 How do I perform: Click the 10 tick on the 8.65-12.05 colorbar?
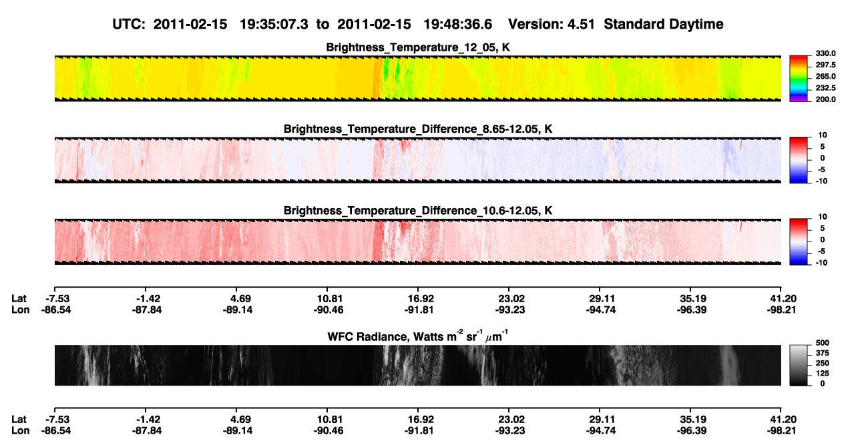point(823,135)
